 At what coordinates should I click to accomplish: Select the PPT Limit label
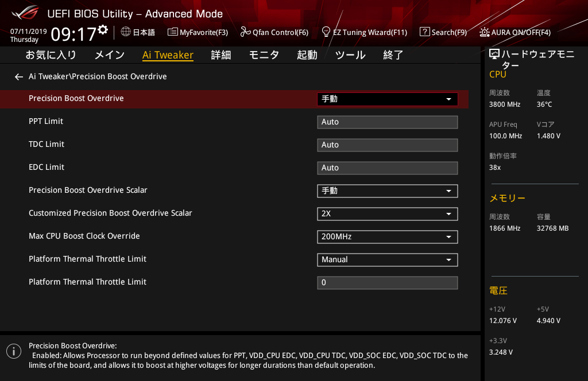pos(46,121)
